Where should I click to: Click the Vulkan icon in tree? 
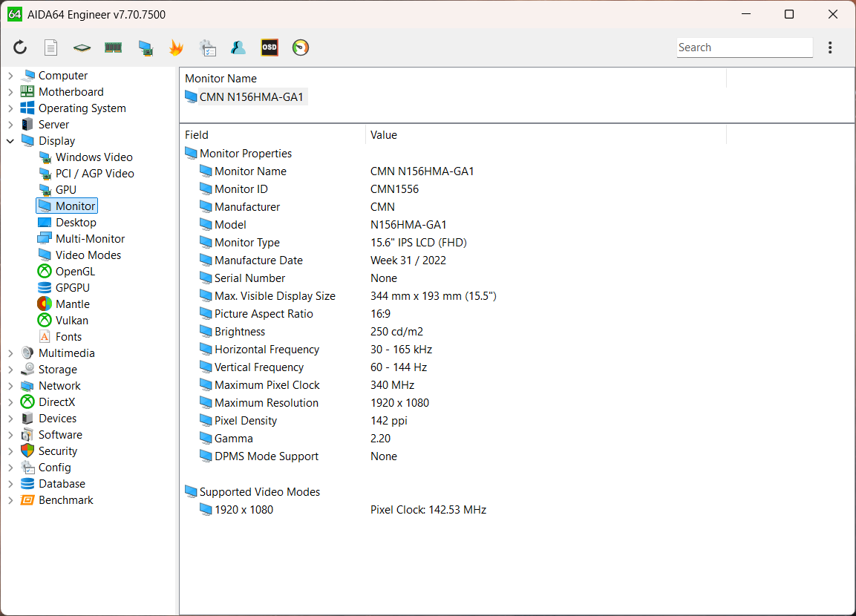click(45, 321)
